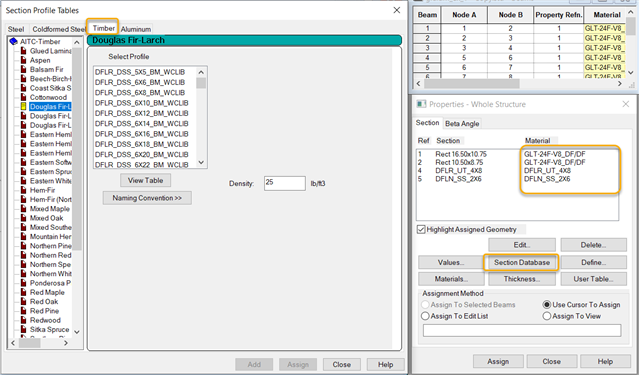Click the icon beside Ponderosa P
This screenshot has width=639, height=375.
[x=24, y=283]
